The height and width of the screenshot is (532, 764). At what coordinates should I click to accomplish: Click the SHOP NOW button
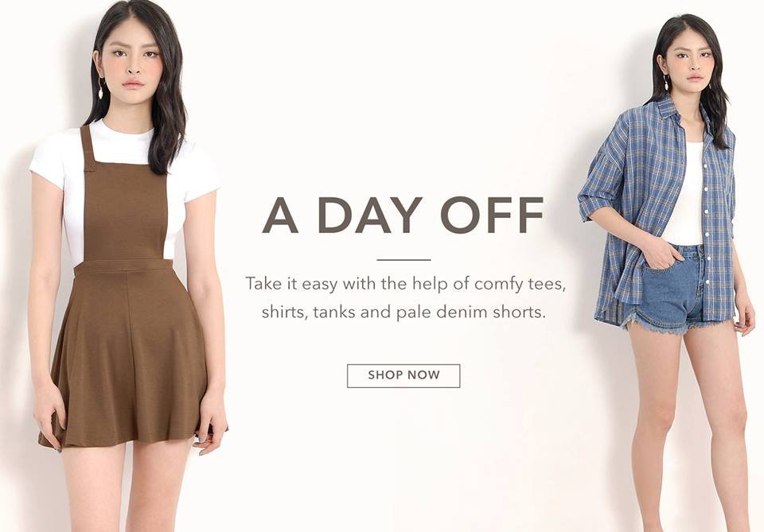coord(403,376)
